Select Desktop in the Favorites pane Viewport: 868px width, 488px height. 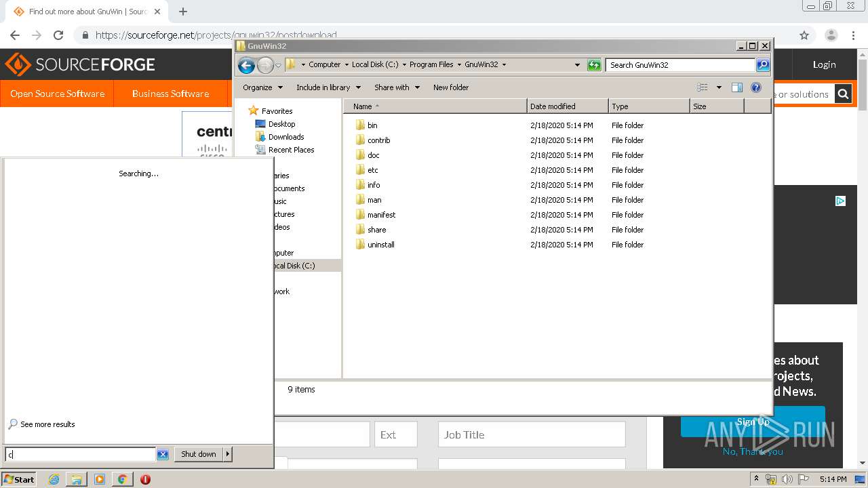[x=281, y=124]
